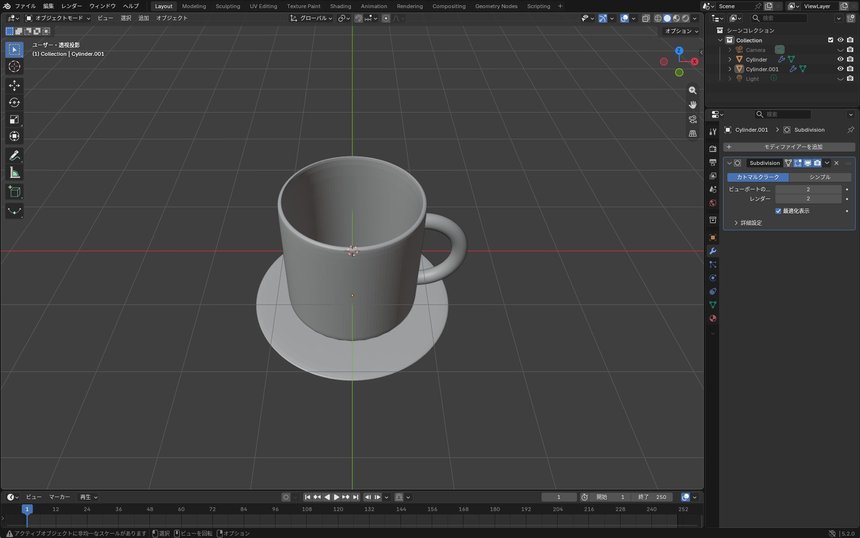The image size is (860, 538).
Task: Open the Output properties tab
Action: 712,162
